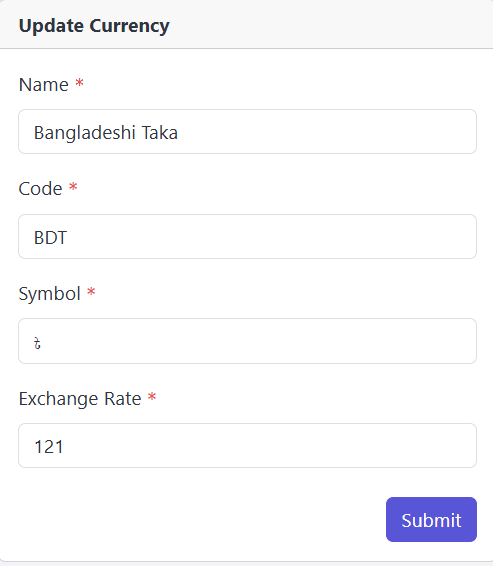This screenshot has width=493, height=566.
Task: Click the red asterisk beside Exchange Rate
Action: click(x=152, y=397)
